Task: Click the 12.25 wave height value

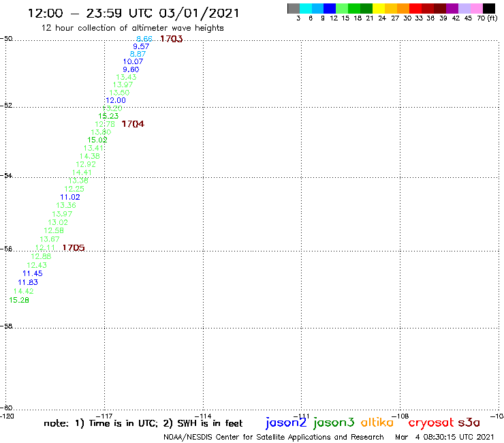Action: (74, 189)
